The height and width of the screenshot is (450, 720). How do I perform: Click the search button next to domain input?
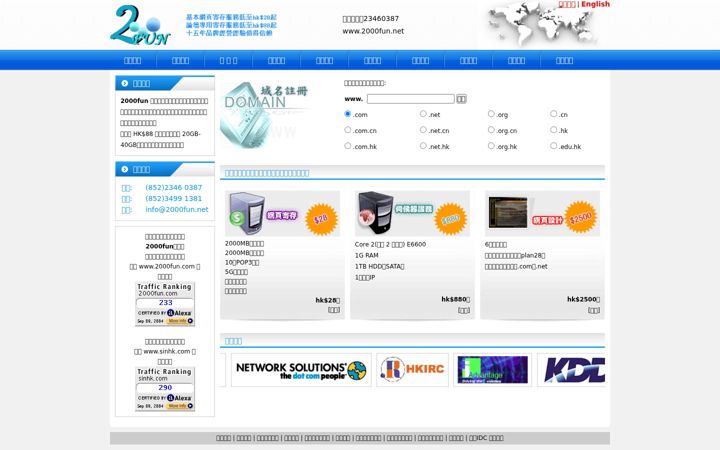point(461,99)
